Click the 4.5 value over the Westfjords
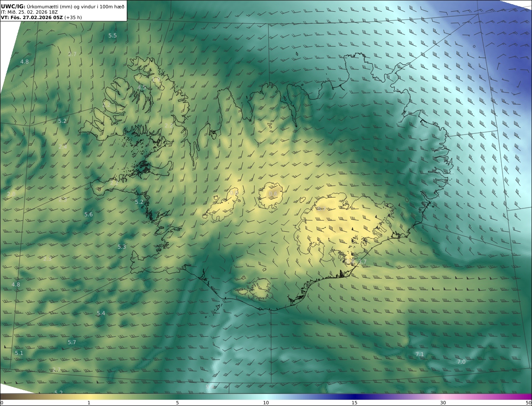This screenshot has width=532, height=406. coord(142,88)
